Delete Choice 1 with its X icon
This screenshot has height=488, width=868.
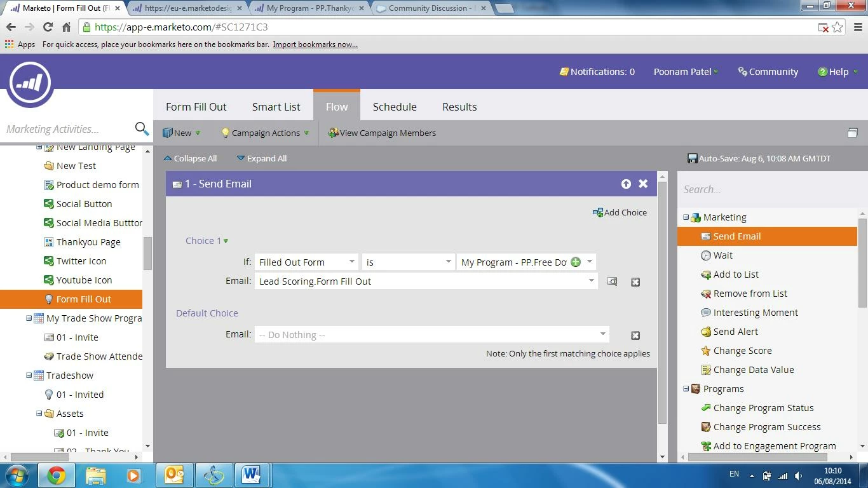pos(635,282)
